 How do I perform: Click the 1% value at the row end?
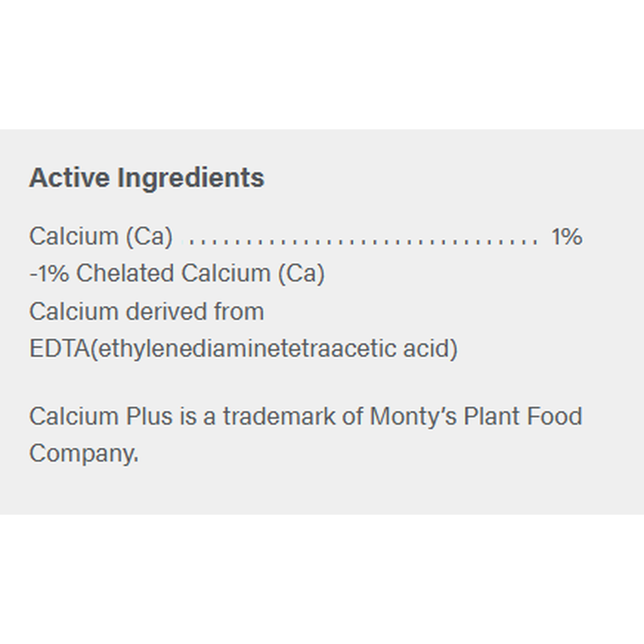[567, 236]
